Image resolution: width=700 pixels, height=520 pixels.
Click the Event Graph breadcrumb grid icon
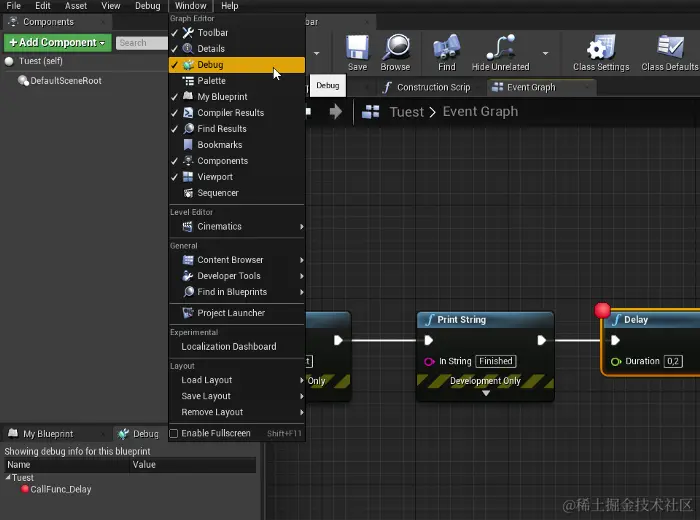tap(371, 112)
